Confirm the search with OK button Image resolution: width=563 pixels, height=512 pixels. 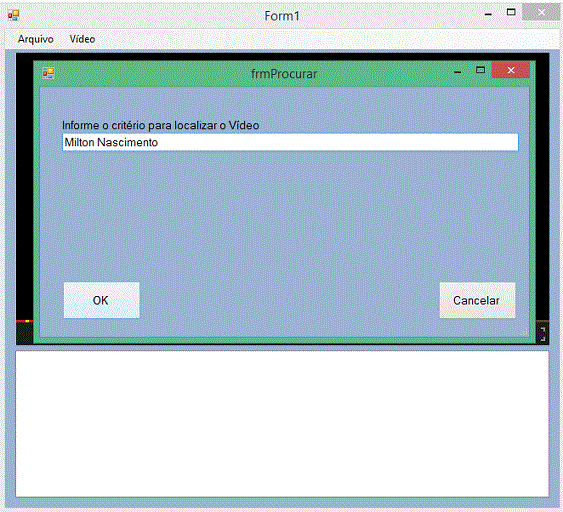point(102,300)
